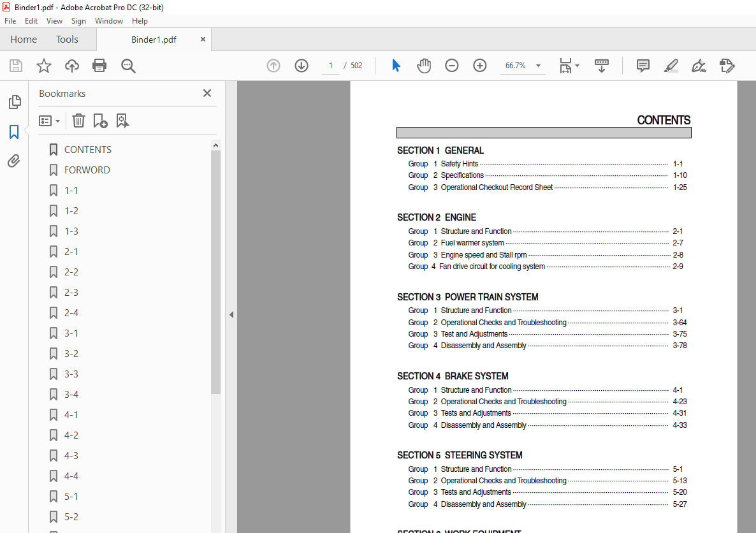Find current bookmark icon
The width and height of the screenshot is (756, 533).
(122, 120)
